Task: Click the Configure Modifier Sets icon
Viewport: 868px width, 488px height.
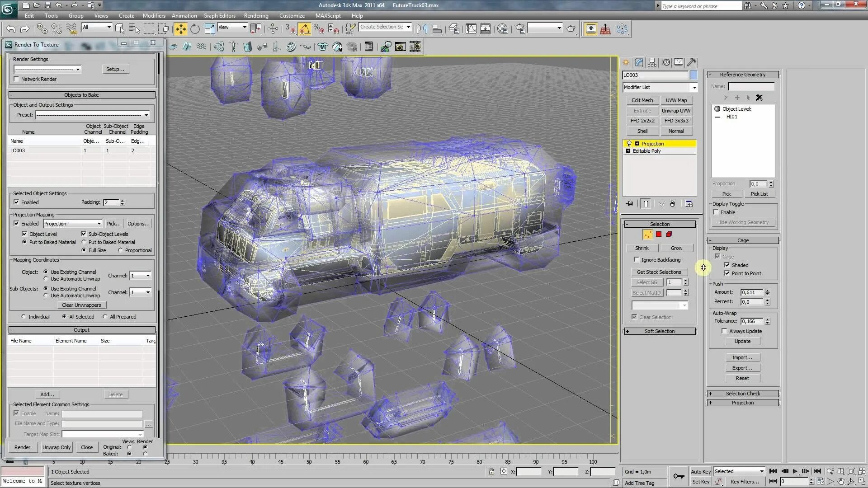Action: tap(689, 204)
